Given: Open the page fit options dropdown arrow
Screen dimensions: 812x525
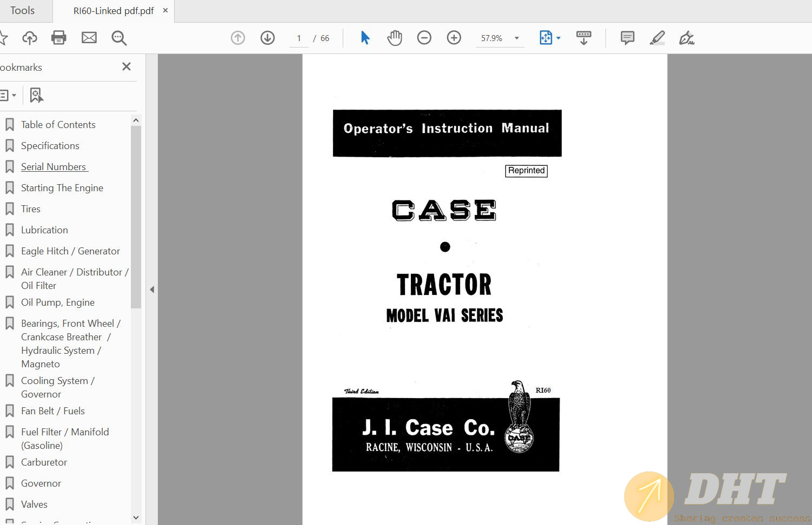Looking at the screenshot, I should [x=558, y=38].
